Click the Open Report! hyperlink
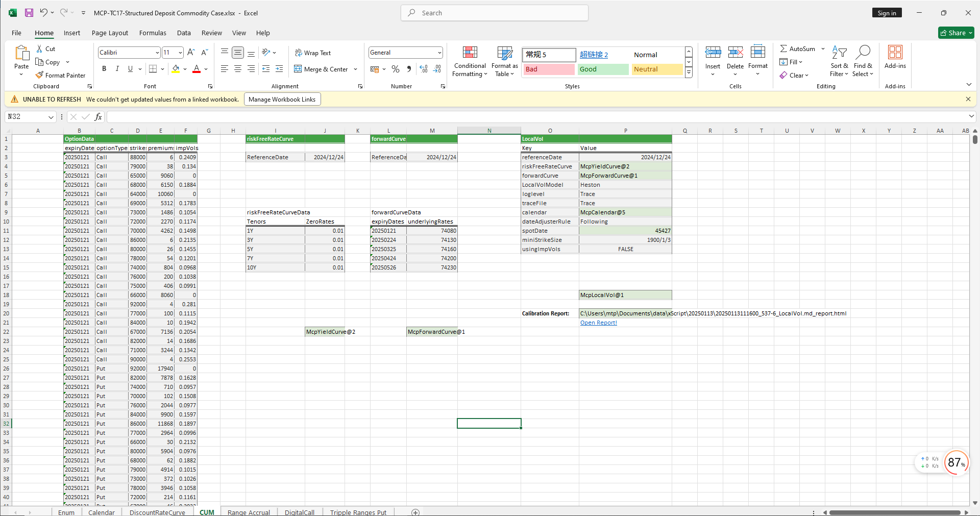Image resolution: width=980 pixels, height=516 pixels. click(x=598, y=323)
